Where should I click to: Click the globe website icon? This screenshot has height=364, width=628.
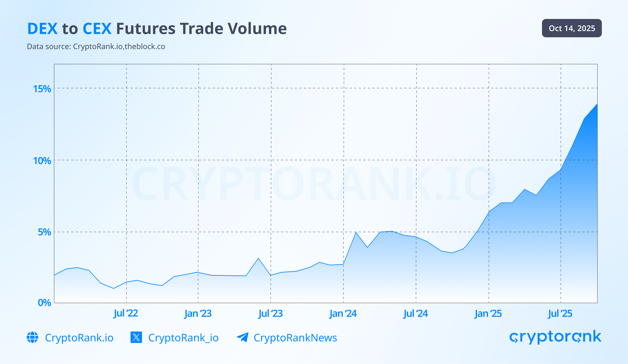[x=32, y=337]
